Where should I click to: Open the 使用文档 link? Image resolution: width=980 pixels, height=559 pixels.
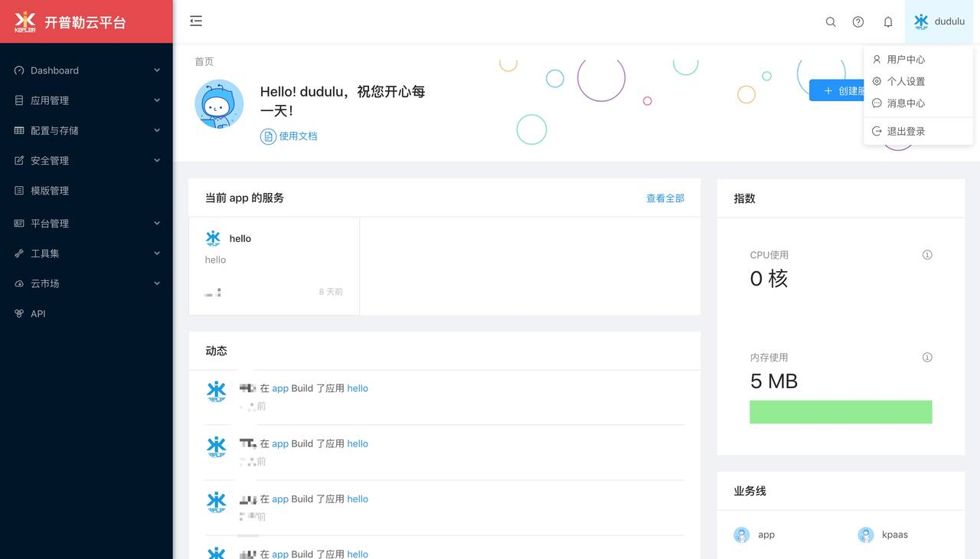tap(298, 136)
